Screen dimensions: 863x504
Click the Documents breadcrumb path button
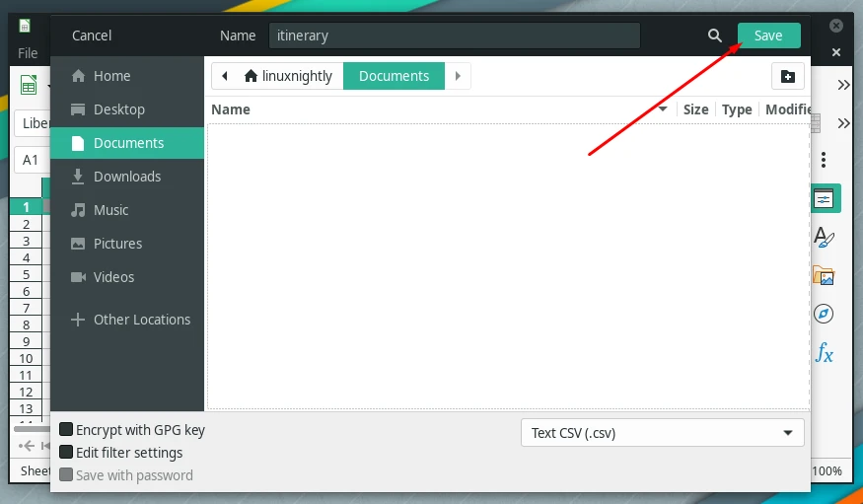(395, 76)
